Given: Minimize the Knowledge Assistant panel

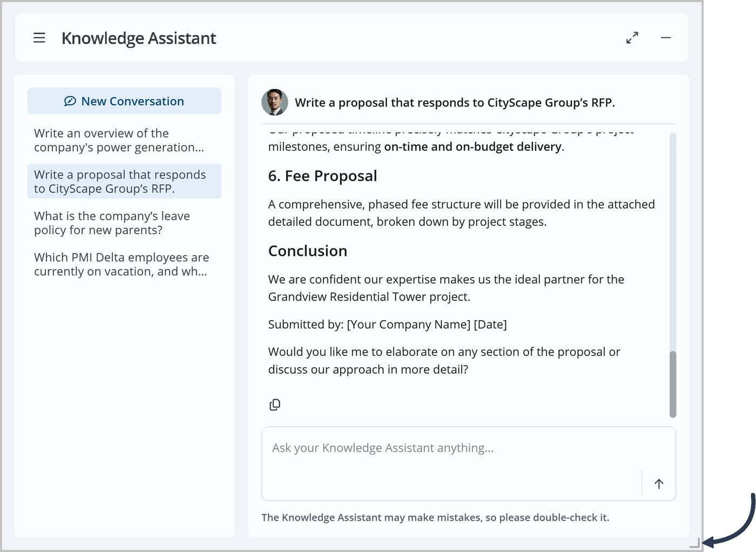Looking at the screenshot, I should [x=666, y=38].
